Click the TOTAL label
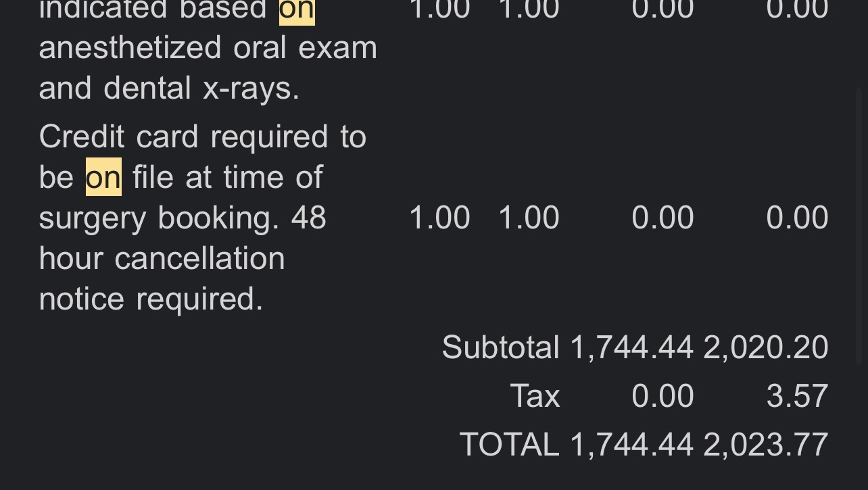This screenshot has height=490, width=868. pyautogui.click(x=509, y=445)
